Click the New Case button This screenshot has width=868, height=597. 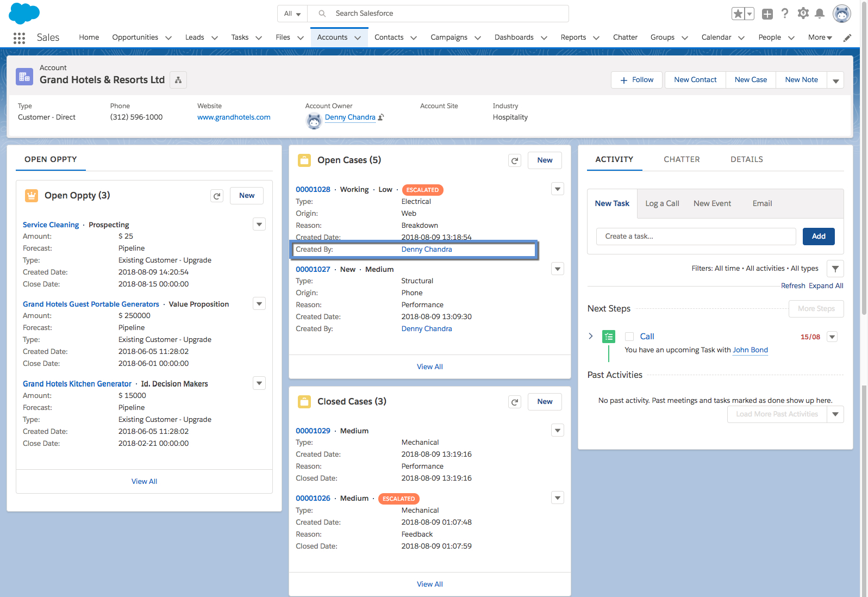[x=751, y=80]
